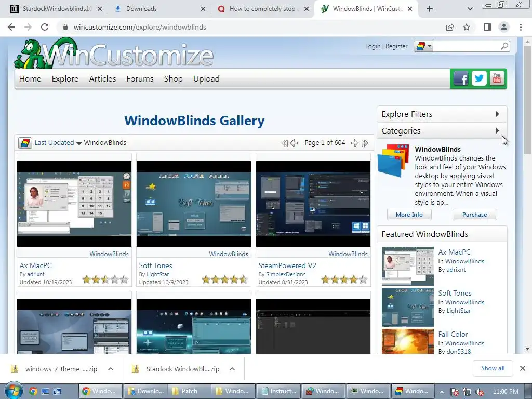
Task: Jump to last gallery page arrow
Action: (365, 143)
